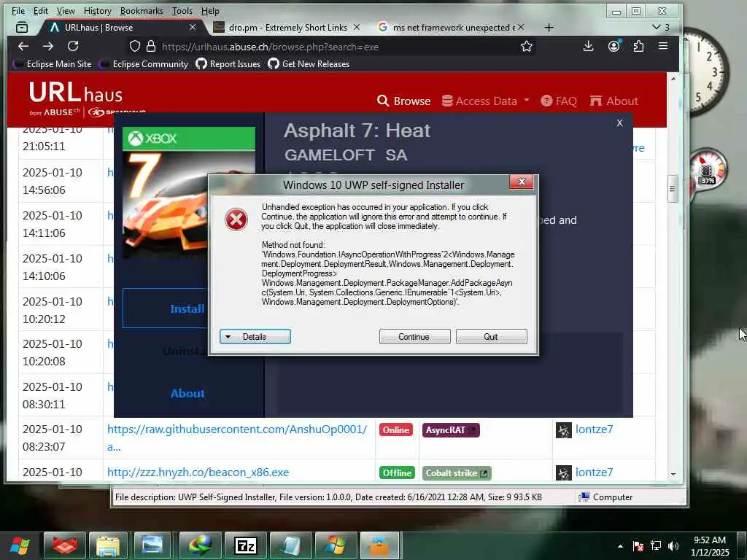Click the page scrollbar down arrow
Image resolution: width=747 pixels, height=560 pixels.
click(x=673, y=474)
